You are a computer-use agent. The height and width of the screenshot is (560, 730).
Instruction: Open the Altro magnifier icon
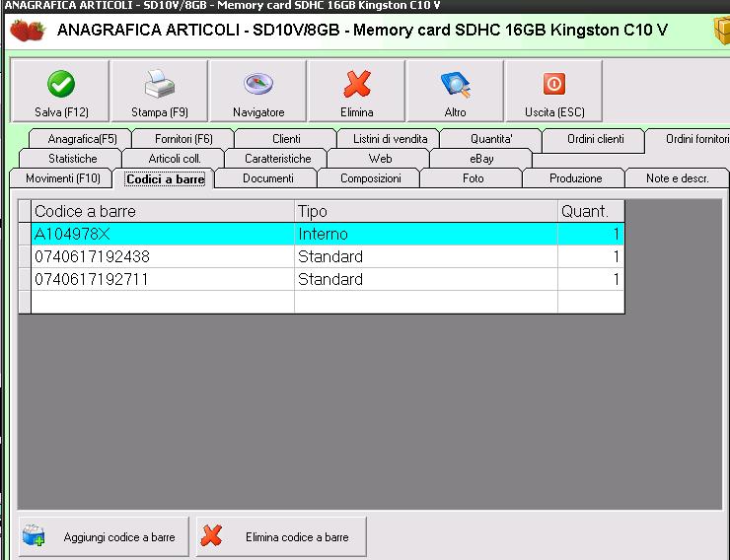coord(456,85)
